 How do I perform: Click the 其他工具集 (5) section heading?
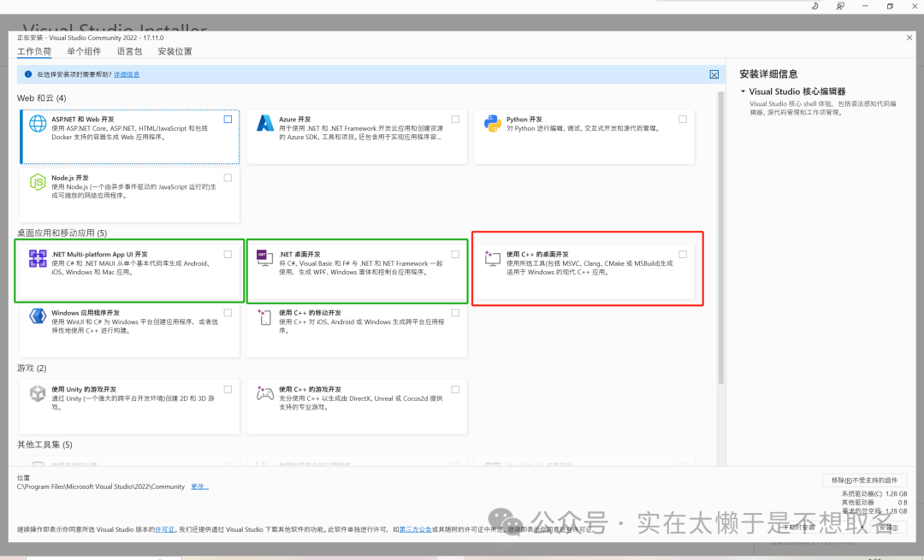[44, 445]
